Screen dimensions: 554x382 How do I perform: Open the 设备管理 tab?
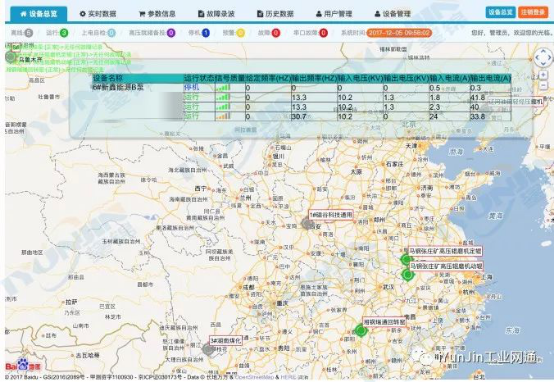393,14
